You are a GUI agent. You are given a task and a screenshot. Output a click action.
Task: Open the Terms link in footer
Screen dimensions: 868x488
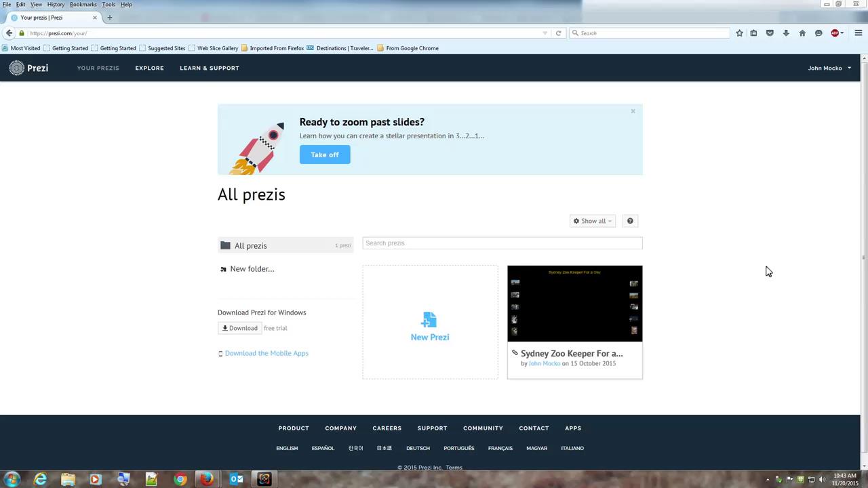click(x=454, y=468)
